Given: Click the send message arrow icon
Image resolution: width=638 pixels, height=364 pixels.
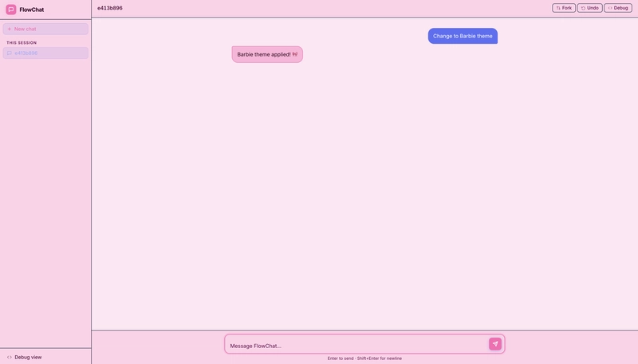Looking at the screenshot, I should pos(495,343).
